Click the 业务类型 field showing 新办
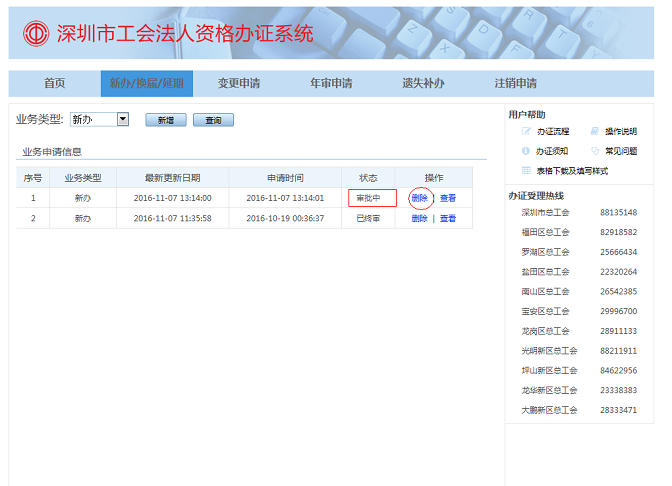 (x=99, y=119)
